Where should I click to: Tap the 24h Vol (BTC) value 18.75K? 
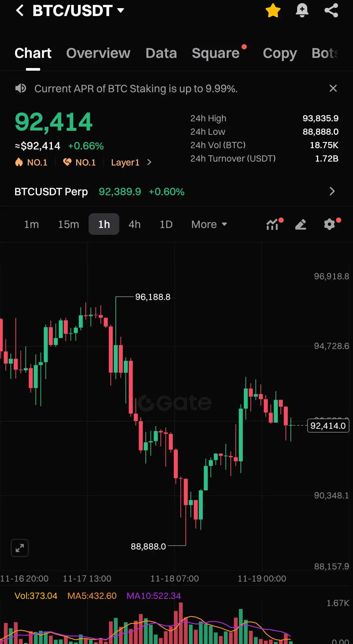click(324, 145)
